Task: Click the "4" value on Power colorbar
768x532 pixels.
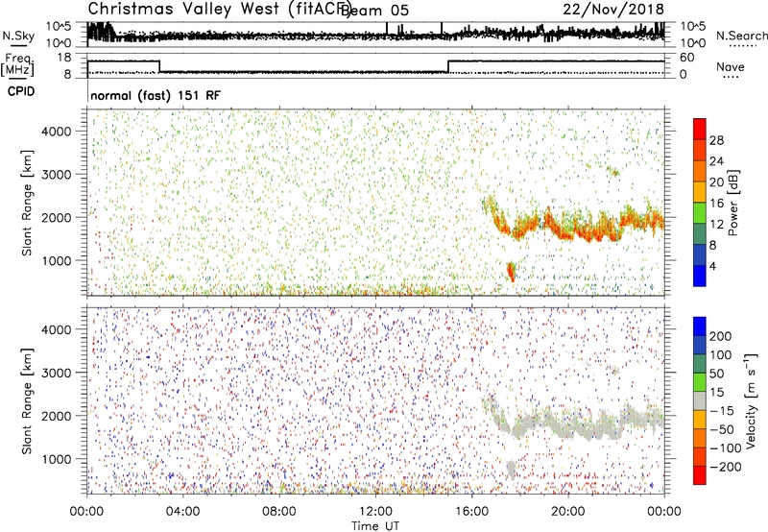Action: click(713, 266)
